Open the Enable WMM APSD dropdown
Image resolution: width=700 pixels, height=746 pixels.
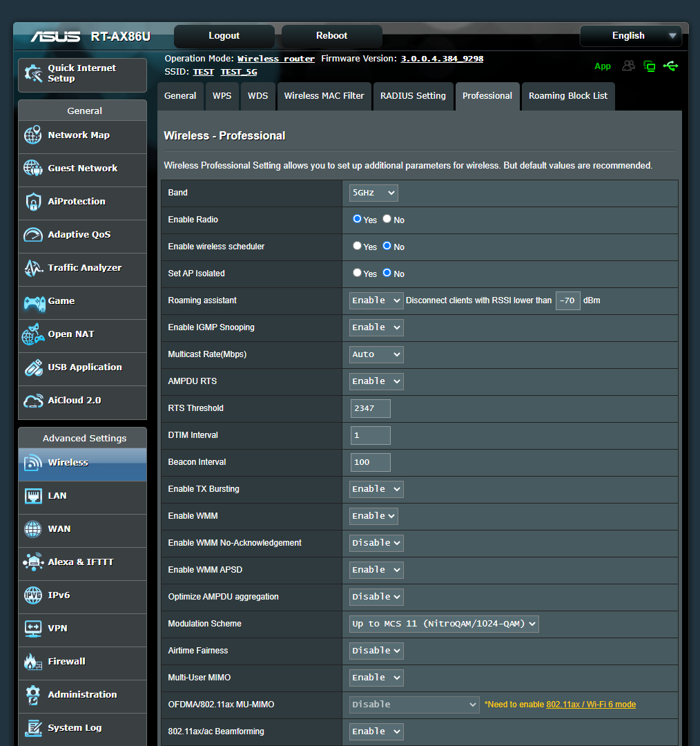click(376, 570)
